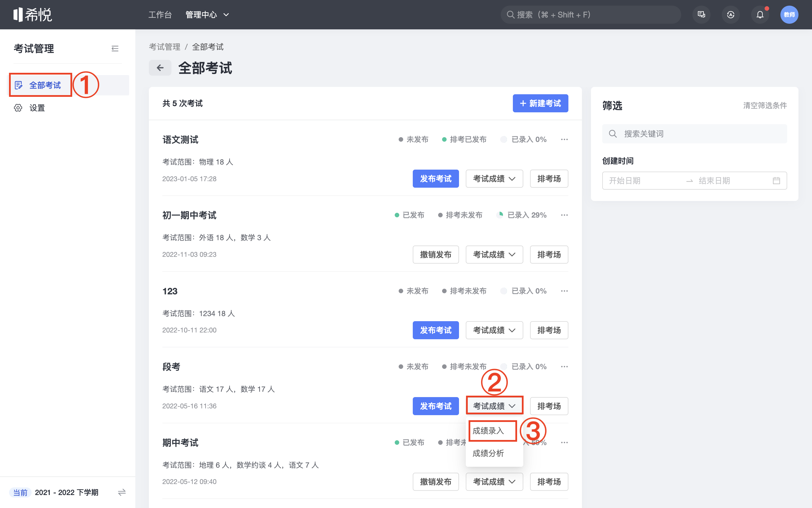Click the 2021 - 2022 下学期 semester label
This screenshot has width=812, height=508.
pyautogui.click(x=67, y=492)
